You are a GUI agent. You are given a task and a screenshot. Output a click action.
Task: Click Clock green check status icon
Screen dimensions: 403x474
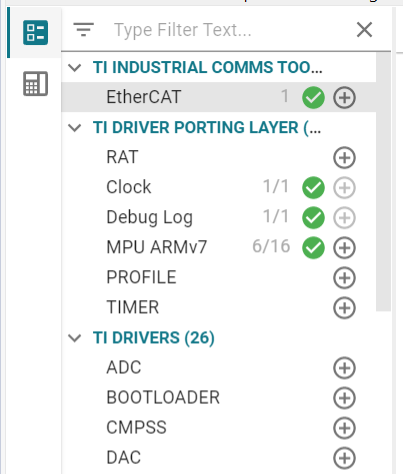pos(313,188)
